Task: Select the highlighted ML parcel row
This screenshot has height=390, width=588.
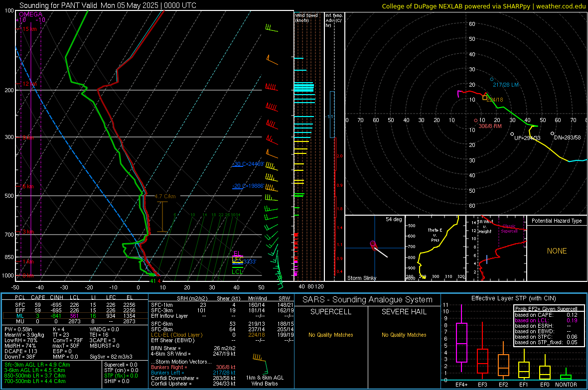Action: 75,316
